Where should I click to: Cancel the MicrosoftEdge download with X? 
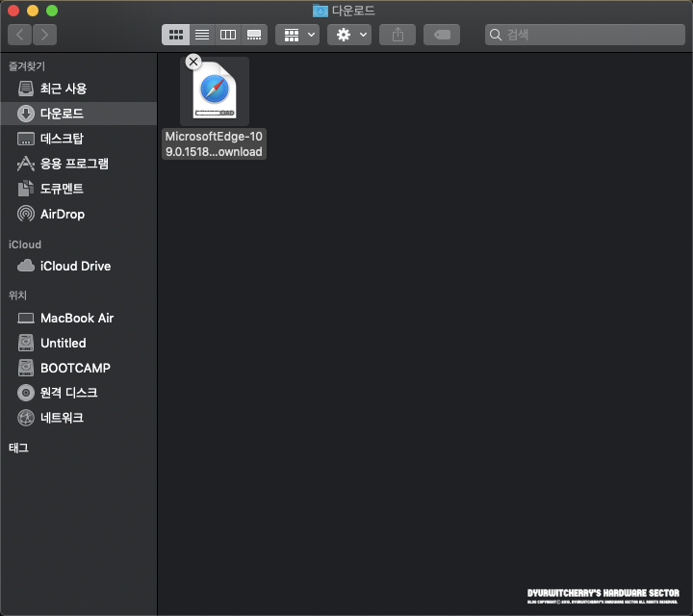pyautogui.click(x=193, y=62)
